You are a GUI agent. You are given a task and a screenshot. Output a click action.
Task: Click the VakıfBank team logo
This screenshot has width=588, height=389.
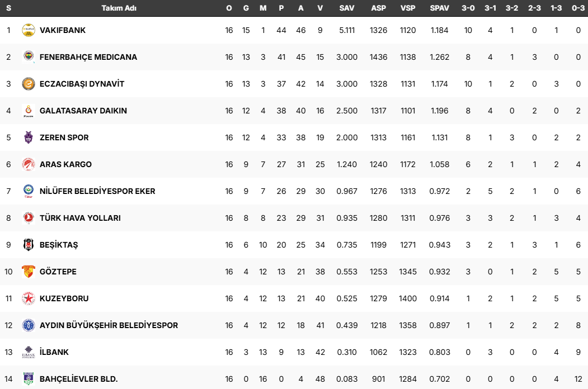29,30
